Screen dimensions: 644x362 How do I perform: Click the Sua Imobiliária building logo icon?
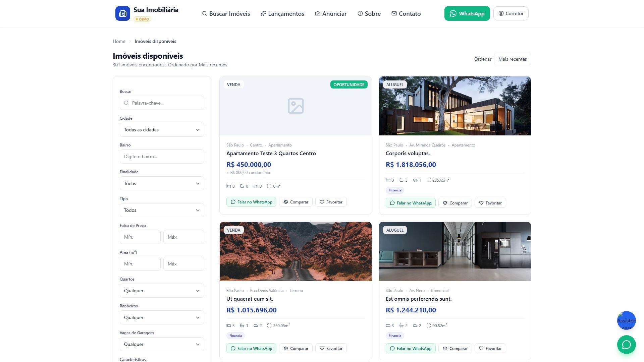122,13
